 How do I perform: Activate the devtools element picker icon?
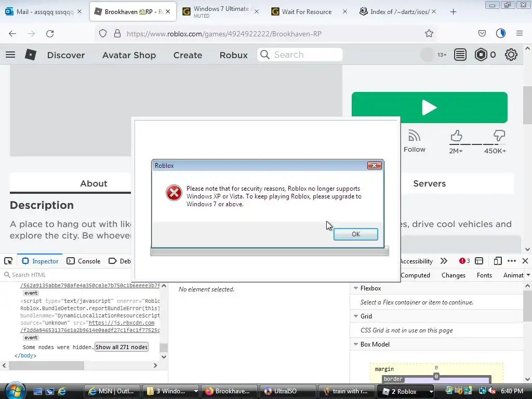(x=8, y=261)
